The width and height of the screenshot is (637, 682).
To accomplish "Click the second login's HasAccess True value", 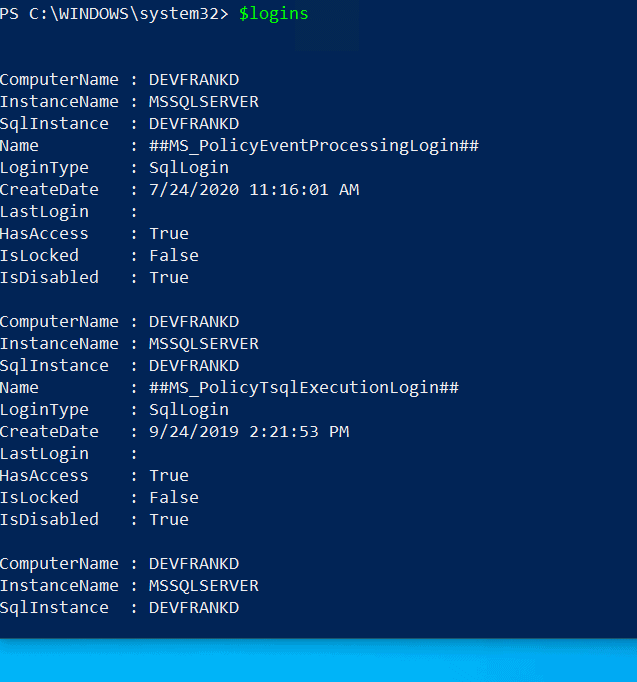I will click(168, 476).
